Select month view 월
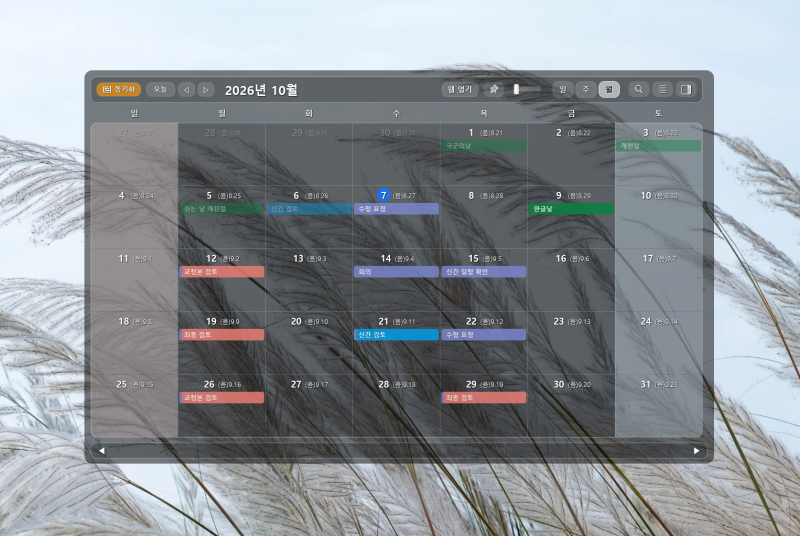This screenshot has height=536, width=800. (x=609, y=89)
